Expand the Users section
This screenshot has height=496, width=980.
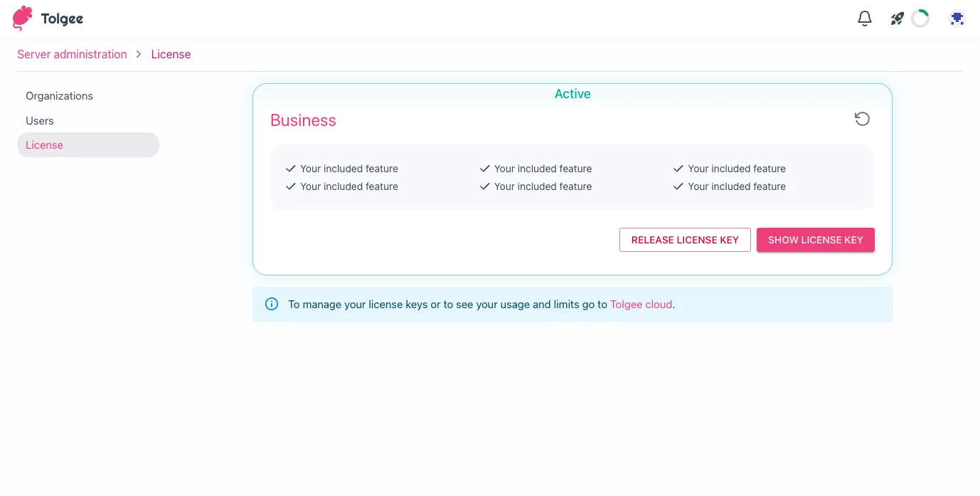coord(40,120)
